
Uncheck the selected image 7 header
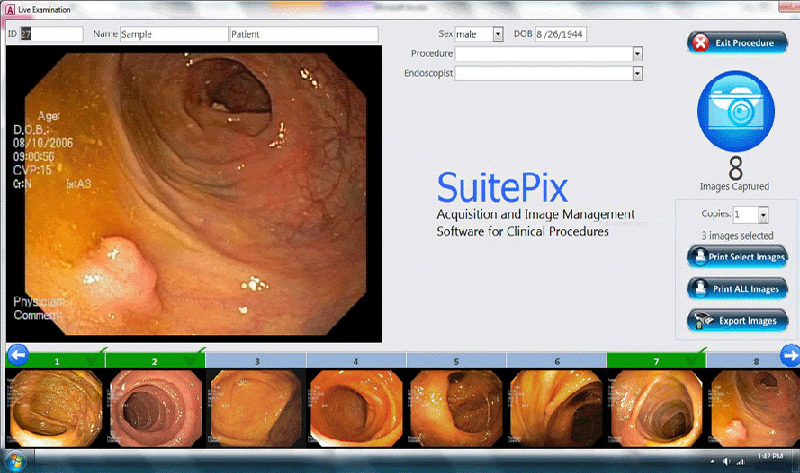[x=656, y=359]
